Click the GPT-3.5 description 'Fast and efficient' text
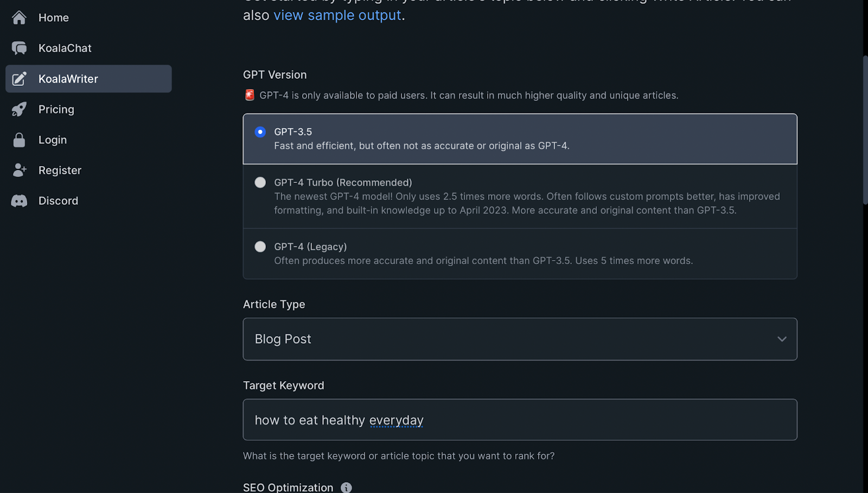Image resolution: width=868 pixels, height=493 pixels. pos(422,146)
